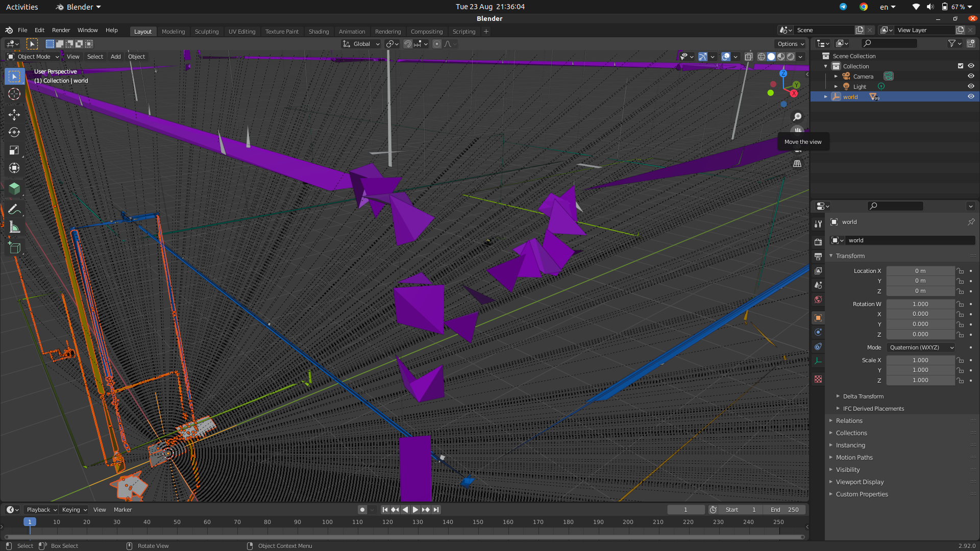Uncheck the Collection exclude checkbox
The height and width of the screenshot is (551, 980).
[960, 66]
